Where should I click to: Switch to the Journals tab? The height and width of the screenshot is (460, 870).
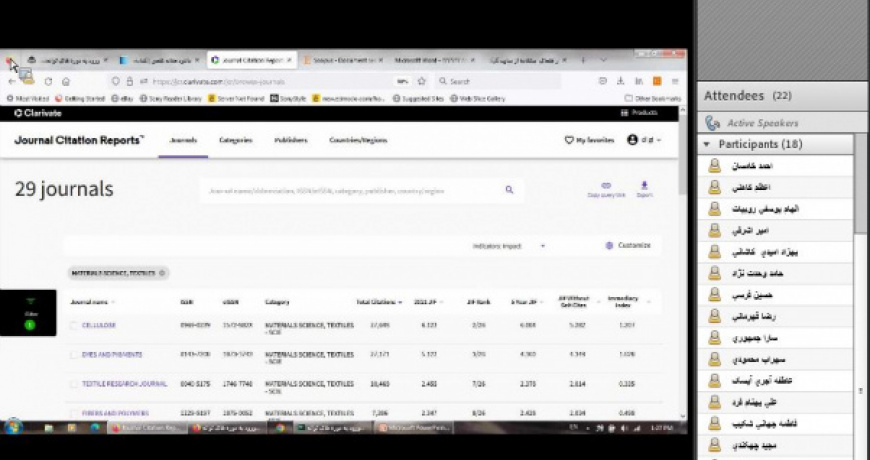tap(183, 140)
